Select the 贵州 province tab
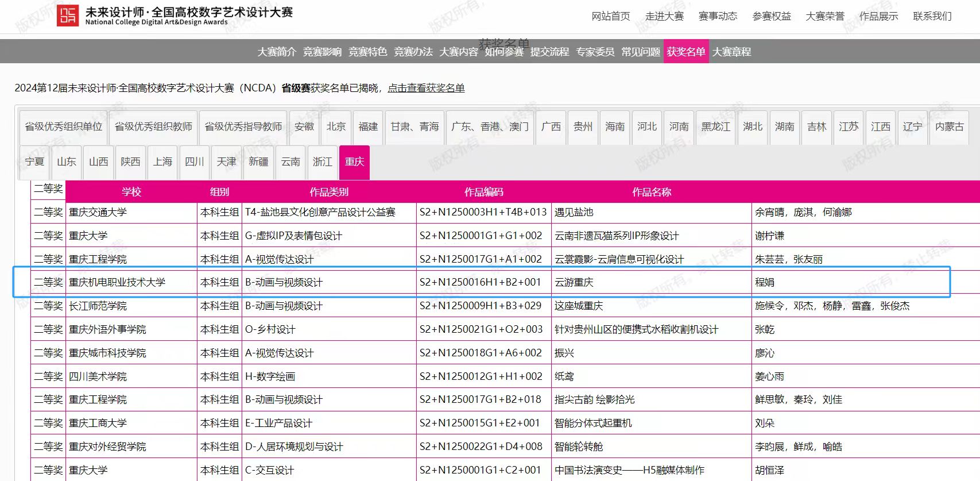 click(x=583, y=126)
